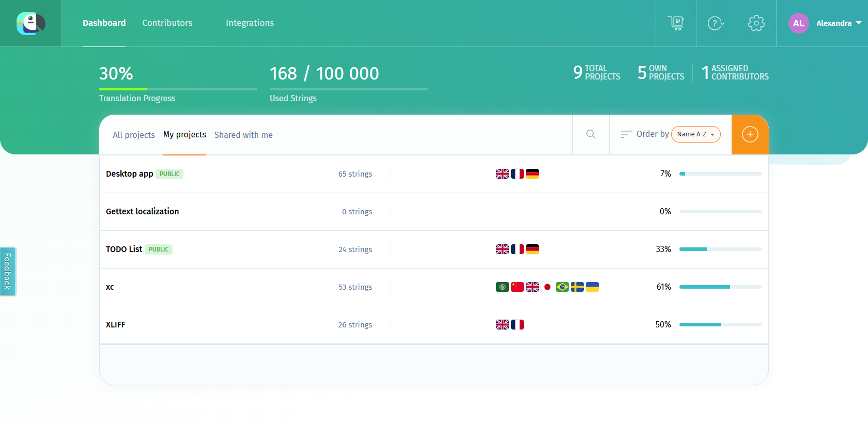This screenshot has width=868, height=424.
Task: Click the Order by sort lines icon
Action: [626, 134]
